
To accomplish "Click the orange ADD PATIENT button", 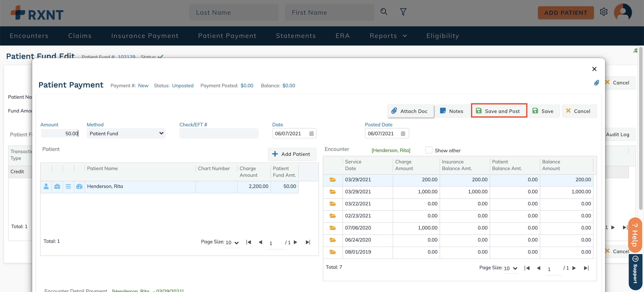I will 566,13.
